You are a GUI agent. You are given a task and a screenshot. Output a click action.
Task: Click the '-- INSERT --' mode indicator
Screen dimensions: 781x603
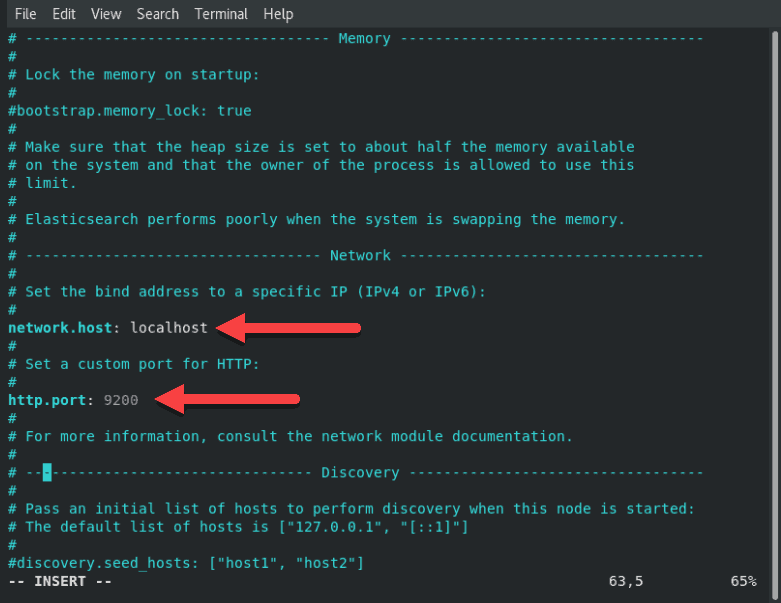60,582
